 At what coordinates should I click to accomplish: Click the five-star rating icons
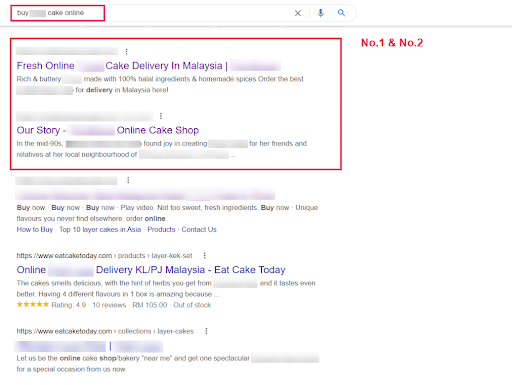[33, 304]
